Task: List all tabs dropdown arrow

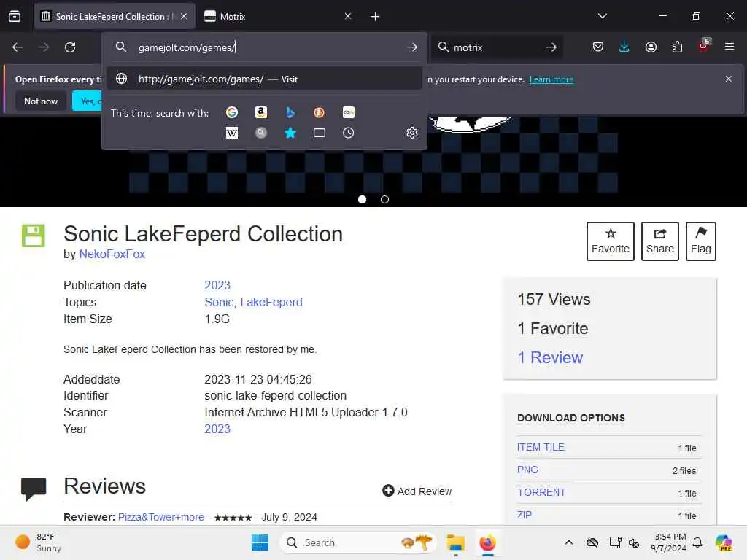Action: (x=603, y=16)
